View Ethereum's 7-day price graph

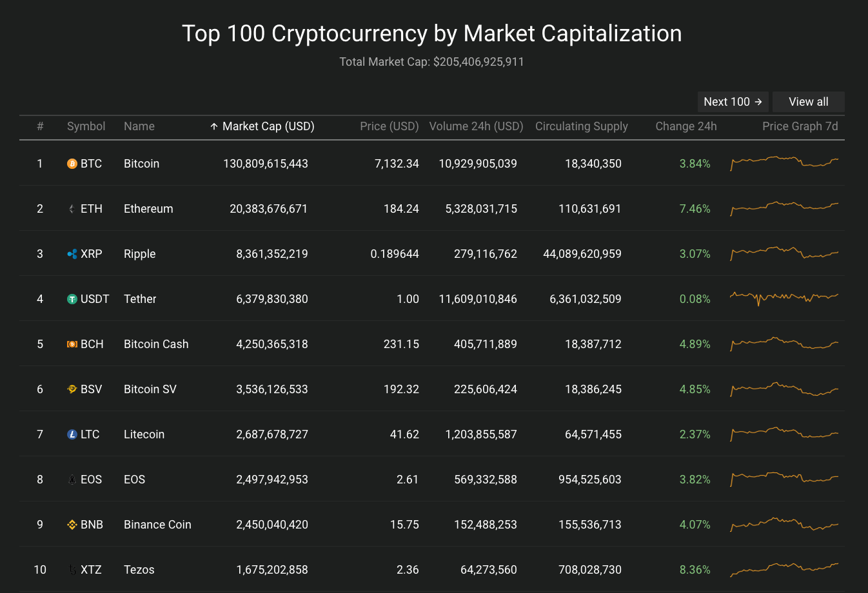coord(784,208)
